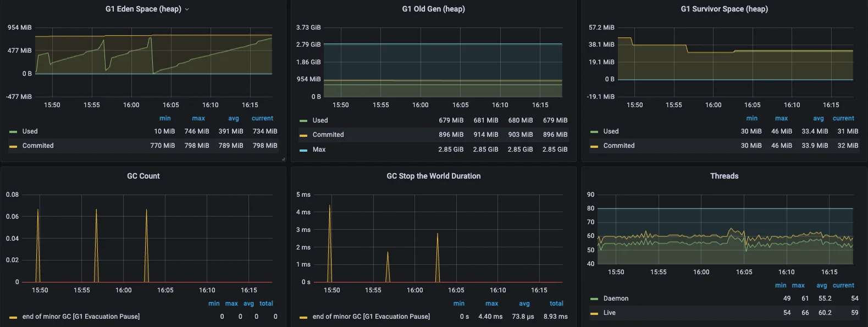This screenshot has height=327, width=868.
Task: Toggle the Max series label in Old Gen legend
Action: [319, 149]
